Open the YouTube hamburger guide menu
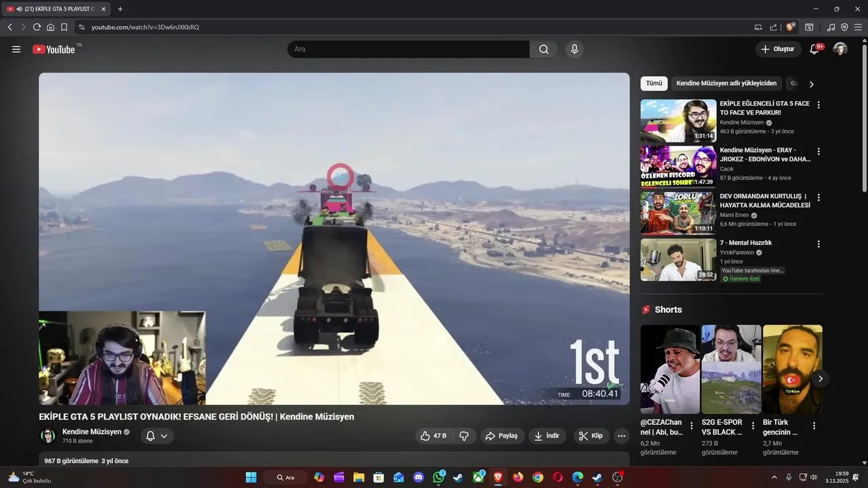Screen dimensions: 868x488 pyautogui.click(x=16, y=49)
